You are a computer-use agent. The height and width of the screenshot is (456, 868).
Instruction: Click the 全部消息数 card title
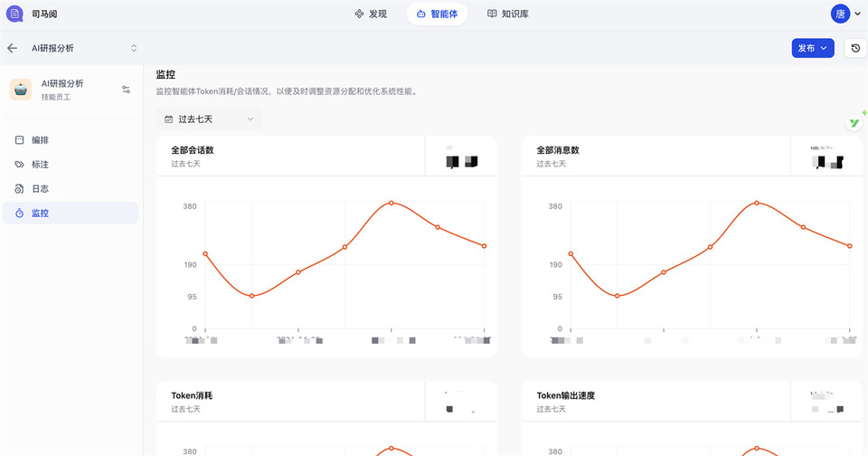tap(558, 150)
